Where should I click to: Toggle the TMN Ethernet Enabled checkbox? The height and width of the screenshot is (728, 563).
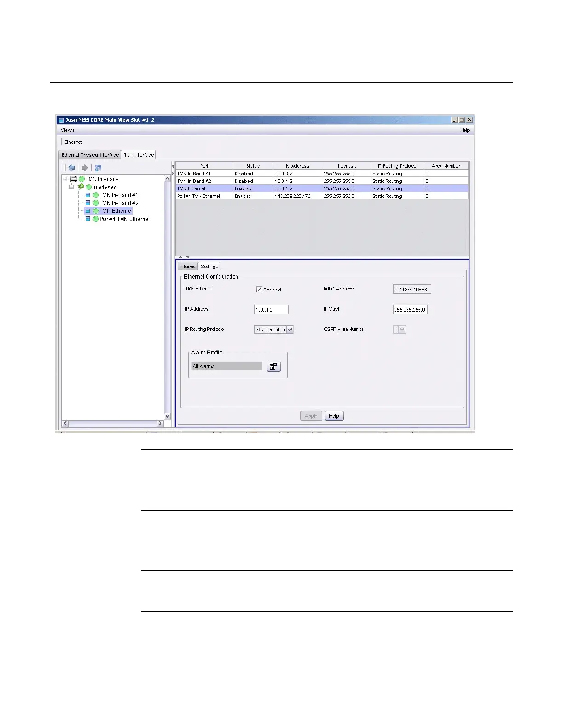[x=259, y=290]
